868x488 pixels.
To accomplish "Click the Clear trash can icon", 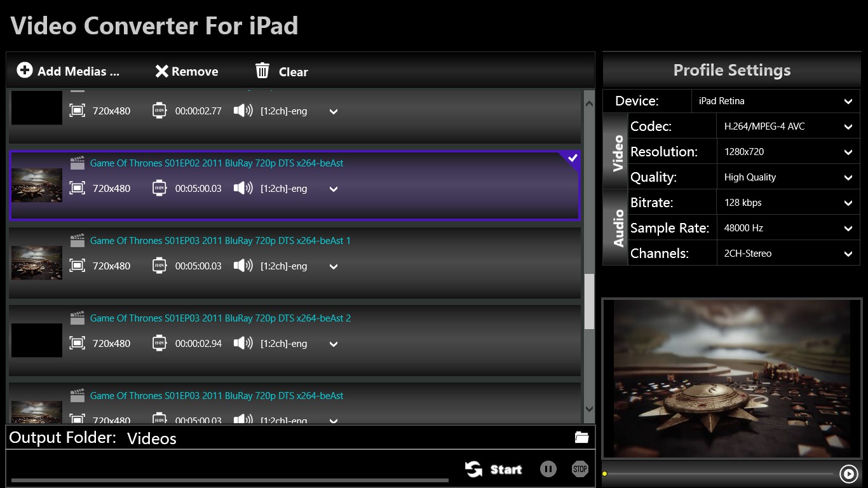I will click(262, 71).
